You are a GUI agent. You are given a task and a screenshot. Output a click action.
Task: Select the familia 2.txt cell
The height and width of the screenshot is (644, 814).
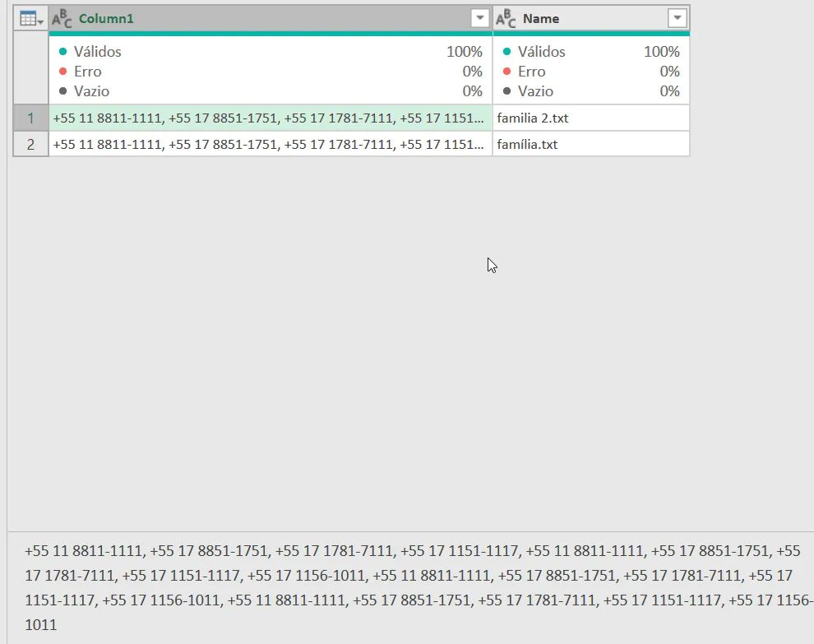tap(591, 118)
